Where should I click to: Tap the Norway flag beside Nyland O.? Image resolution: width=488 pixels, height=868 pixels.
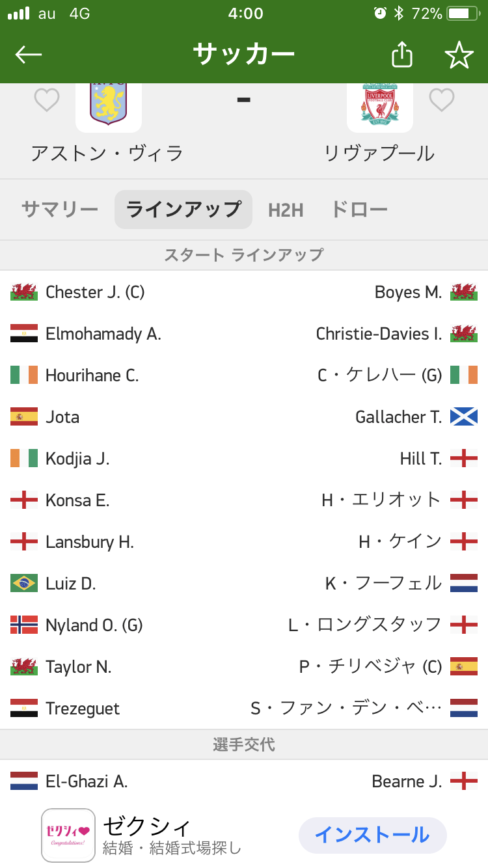tap(24, 625)
